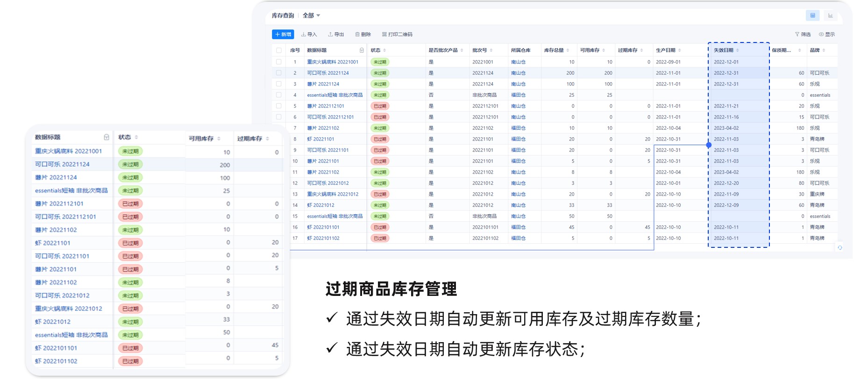Sort by 保质期 column
Screen dimensions: 868x379
pos(799,50)
